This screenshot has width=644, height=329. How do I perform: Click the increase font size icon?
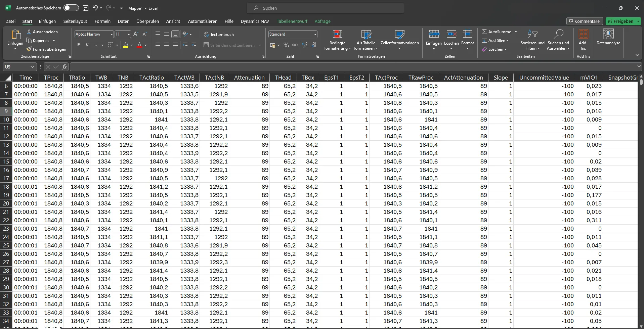[x=136, y=34]
